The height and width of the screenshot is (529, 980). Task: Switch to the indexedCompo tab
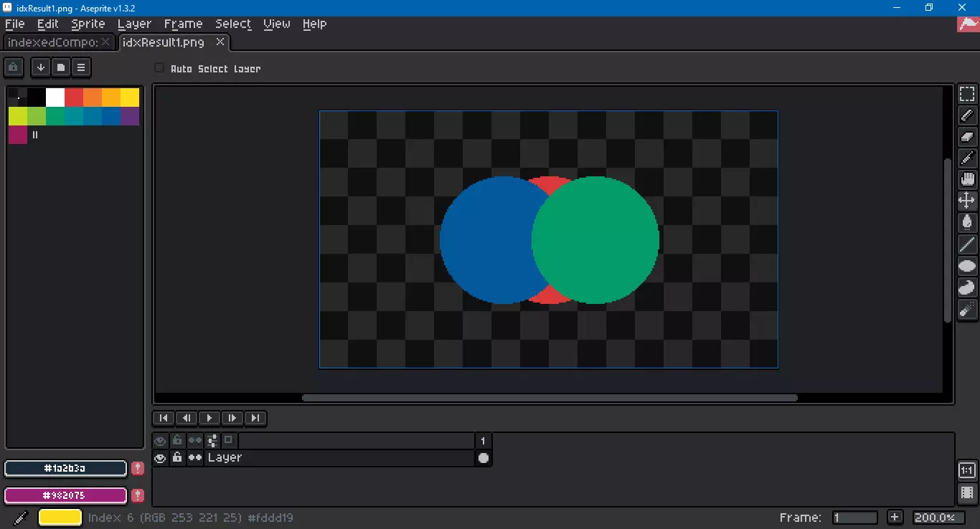[52, 42]
